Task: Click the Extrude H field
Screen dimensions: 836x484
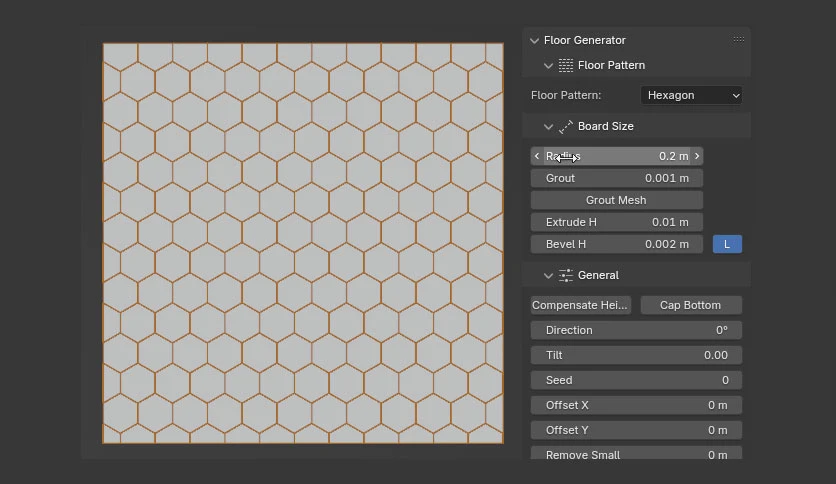Action: [x=617, y=222]
